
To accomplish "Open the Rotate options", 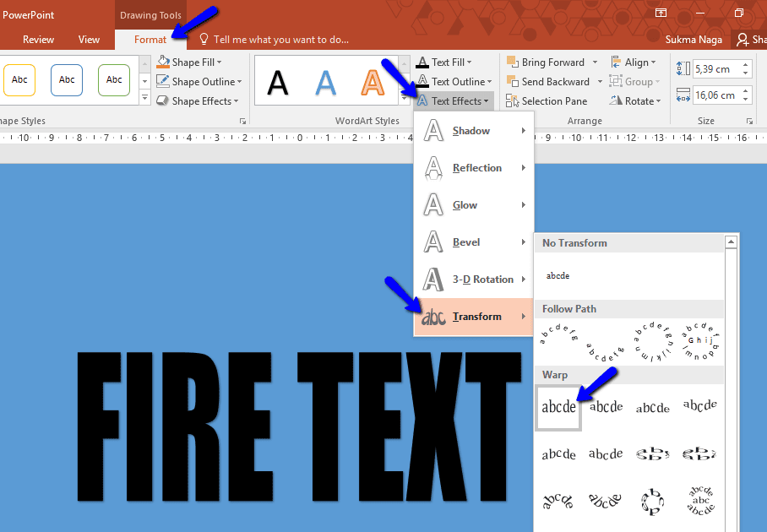I will (635, 100).
